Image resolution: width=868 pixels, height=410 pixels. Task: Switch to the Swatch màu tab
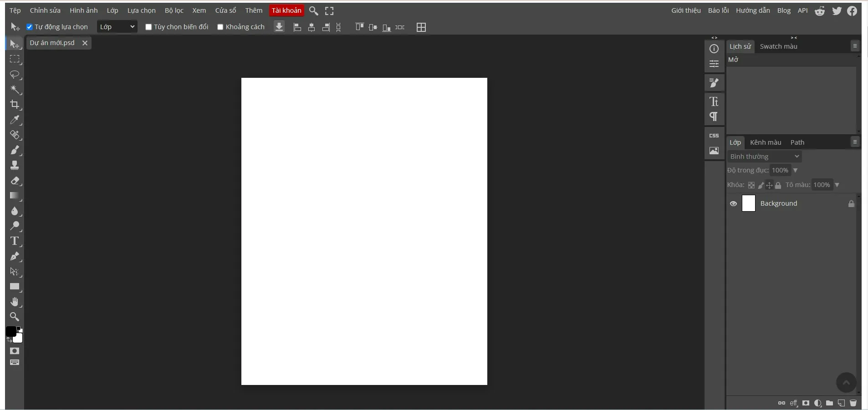coord(779,46)
